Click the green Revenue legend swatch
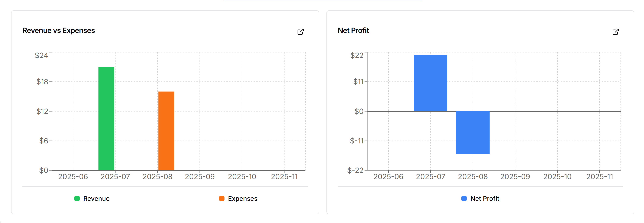 (77, 199)
